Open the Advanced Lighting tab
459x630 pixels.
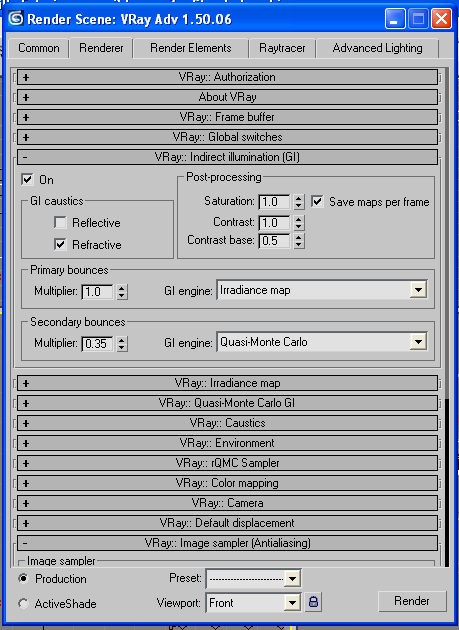[x=377, y=48]
